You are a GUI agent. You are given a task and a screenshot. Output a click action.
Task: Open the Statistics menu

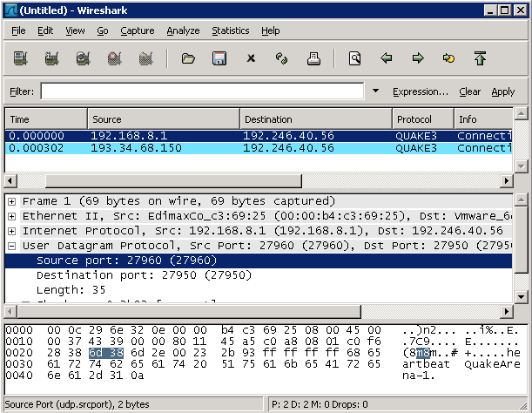tap(230, 30)
